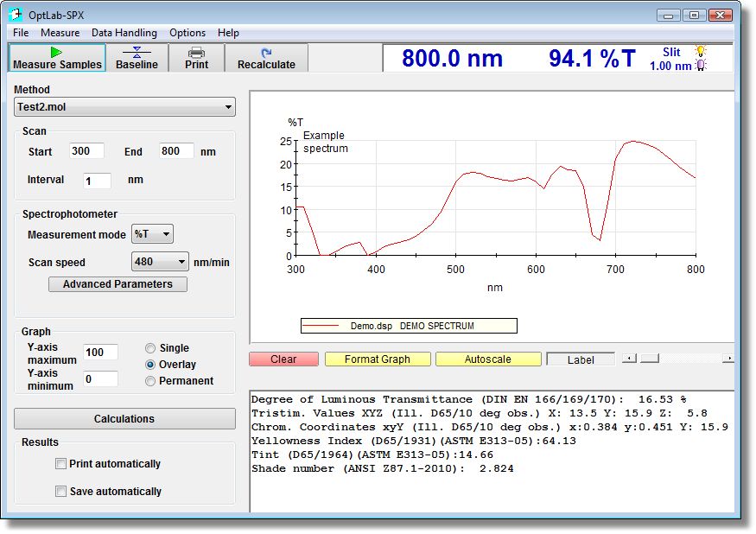756x534 pixels.
Task: Run a Baseline measurement
Action: (x=137, y=58)
